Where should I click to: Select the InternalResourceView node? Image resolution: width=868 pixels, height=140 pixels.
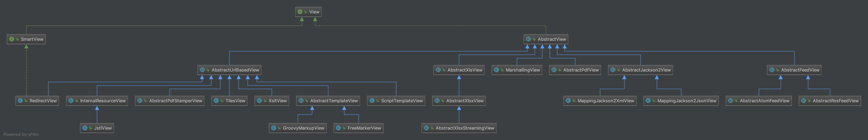(x=97, y=101)
